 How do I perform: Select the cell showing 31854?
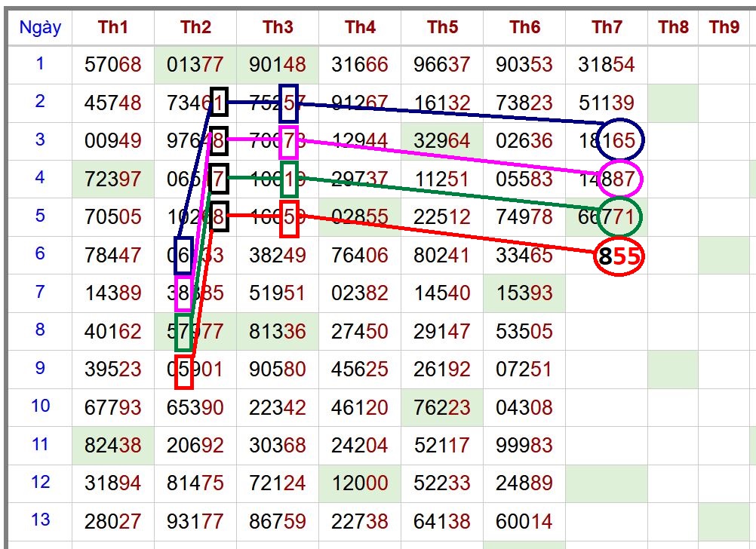(x=607, y=64)
